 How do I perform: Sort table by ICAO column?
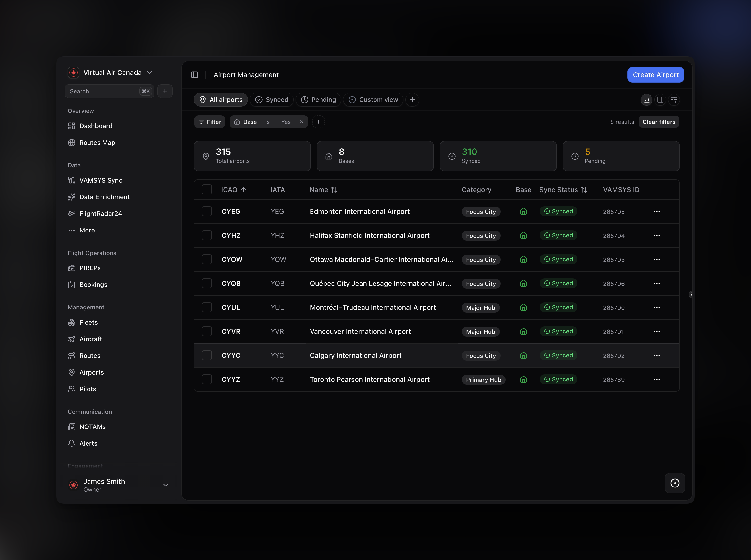coord(234,190)
